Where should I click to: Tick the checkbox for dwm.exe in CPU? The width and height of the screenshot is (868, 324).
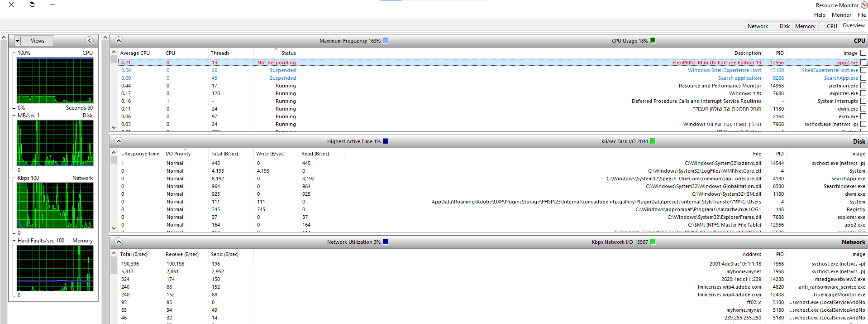pos(863,109)
